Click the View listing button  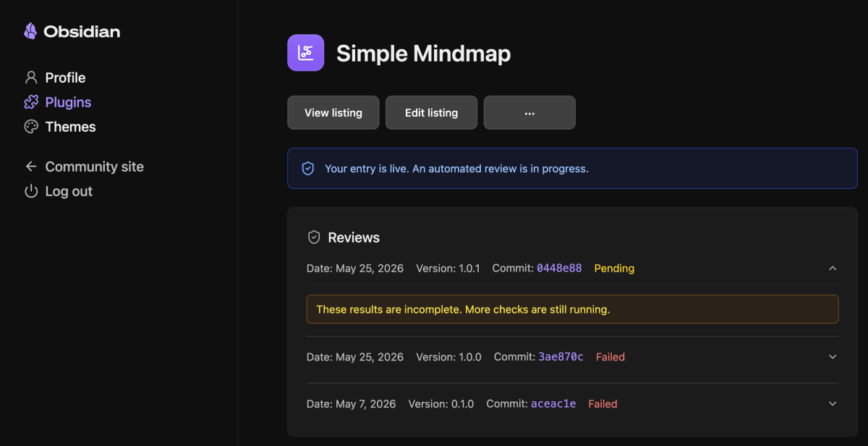tap(333, 112)
